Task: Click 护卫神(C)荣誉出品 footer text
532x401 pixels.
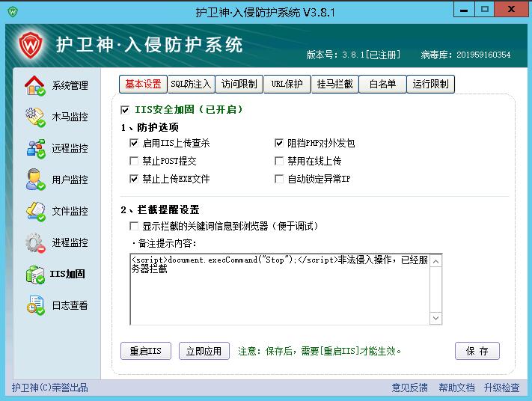Action: [x=50, y=388]
